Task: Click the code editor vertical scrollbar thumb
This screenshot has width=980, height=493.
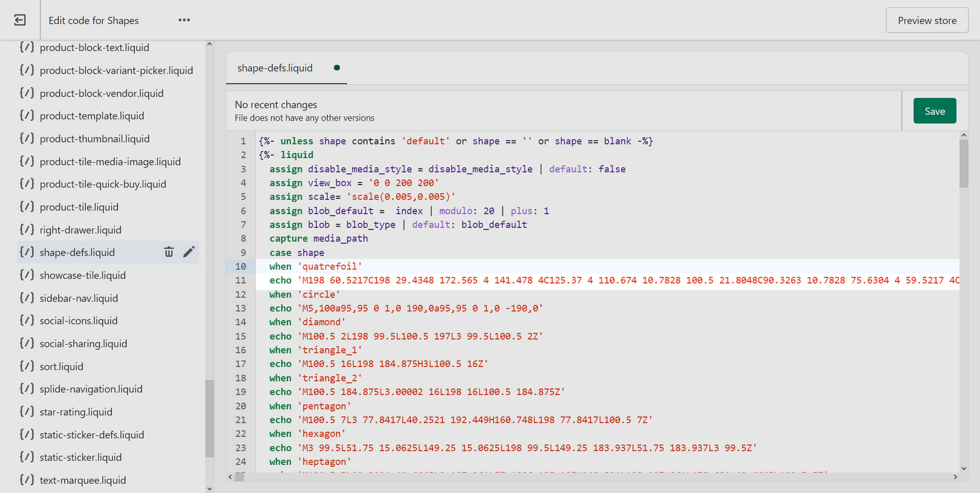Action: 964,163
